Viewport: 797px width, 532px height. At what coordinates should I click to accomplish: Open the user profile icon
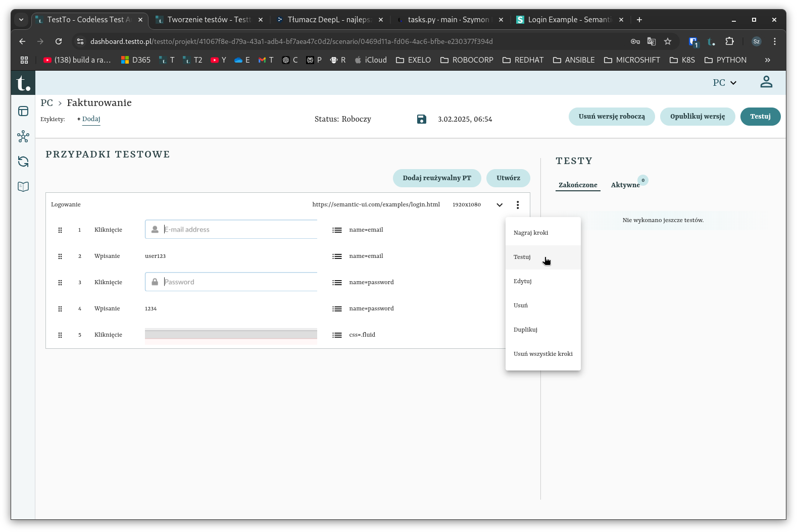[x=766, y=82]
